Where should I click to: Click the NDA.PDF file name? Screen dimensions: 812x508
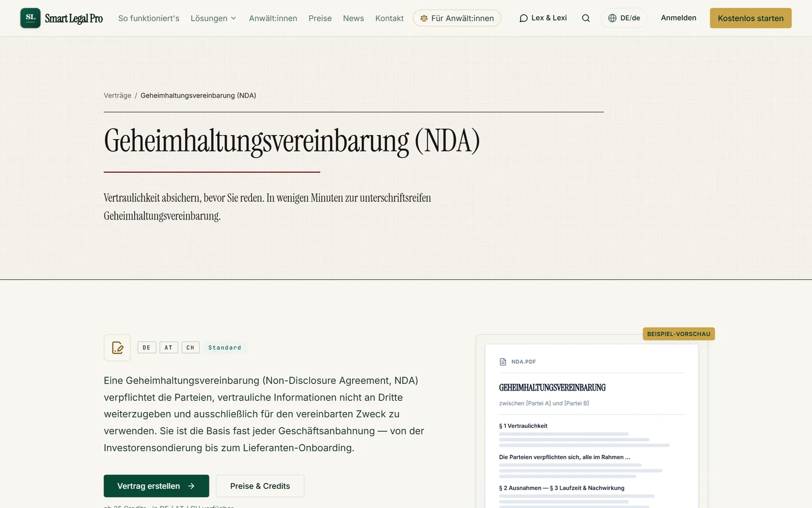(524, 362)
